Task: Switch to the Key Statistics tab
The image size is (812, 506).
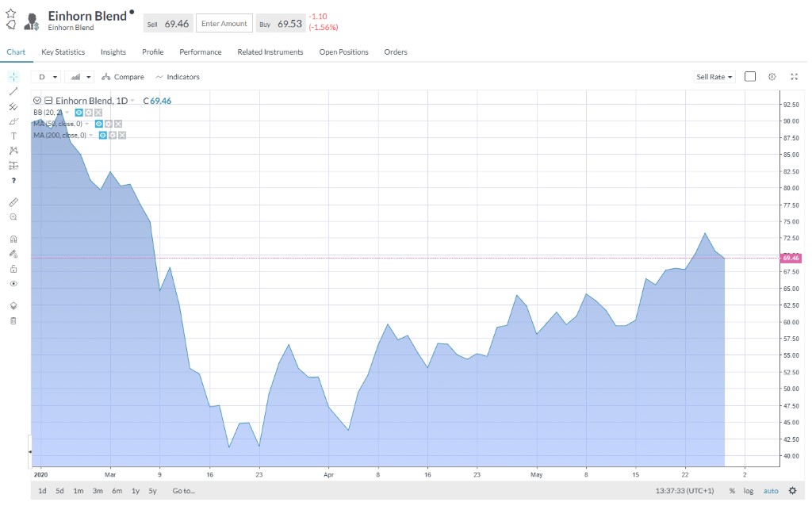Action: pos(63,52)
